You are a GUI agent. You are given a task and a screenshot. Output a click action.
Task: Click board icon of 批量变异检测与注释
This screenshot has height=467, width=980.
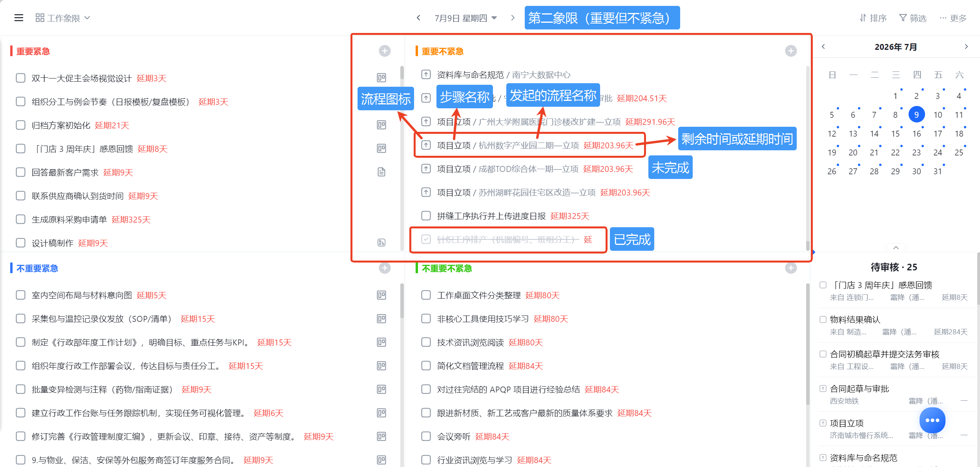tap(381, 389)
